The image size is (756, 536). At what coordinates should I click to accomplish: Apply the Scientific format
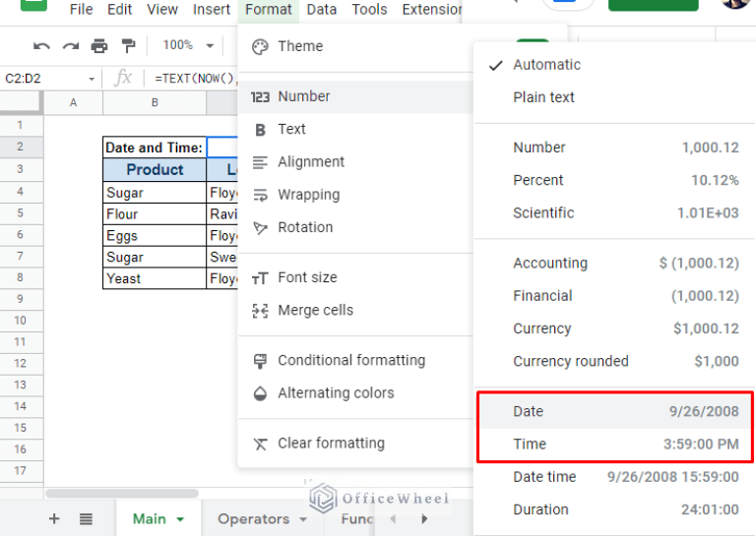pos(614,212)
